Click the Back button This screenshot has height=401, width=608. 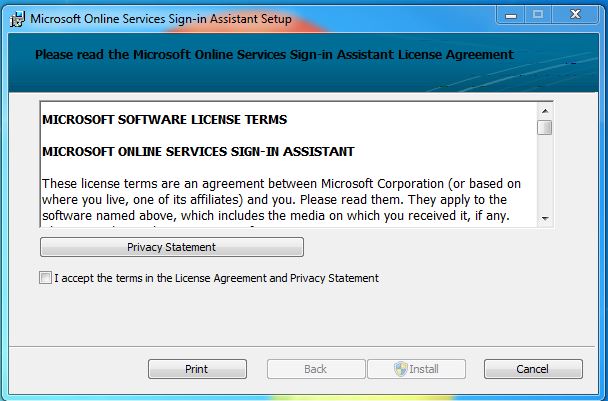click(315, 369)
